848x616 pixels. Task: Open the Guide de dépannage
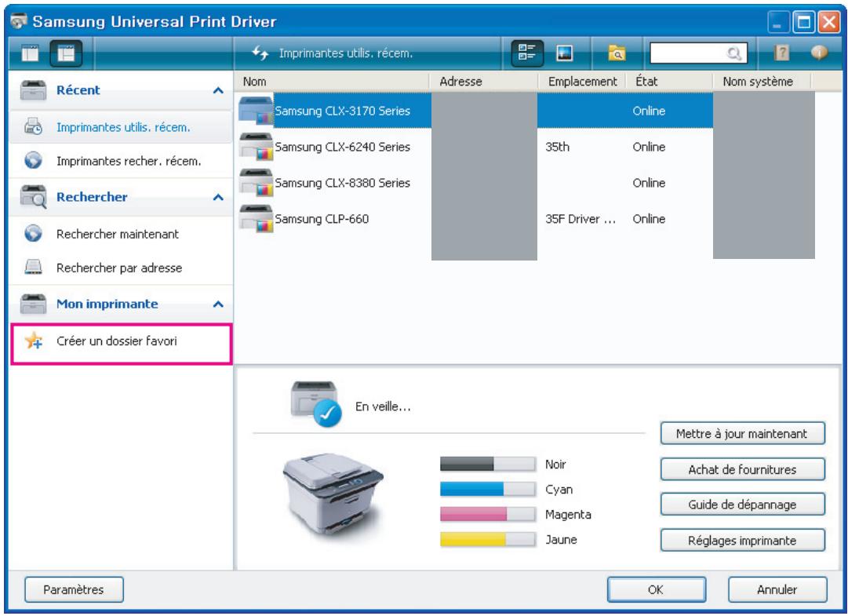point(743,505)
